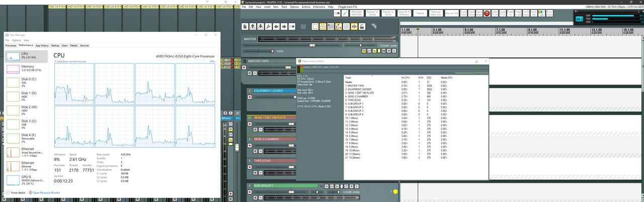Click the undo left-arrow icon
Image resolution: width=644 pixels, height=202 pixels.
(276, 27)
